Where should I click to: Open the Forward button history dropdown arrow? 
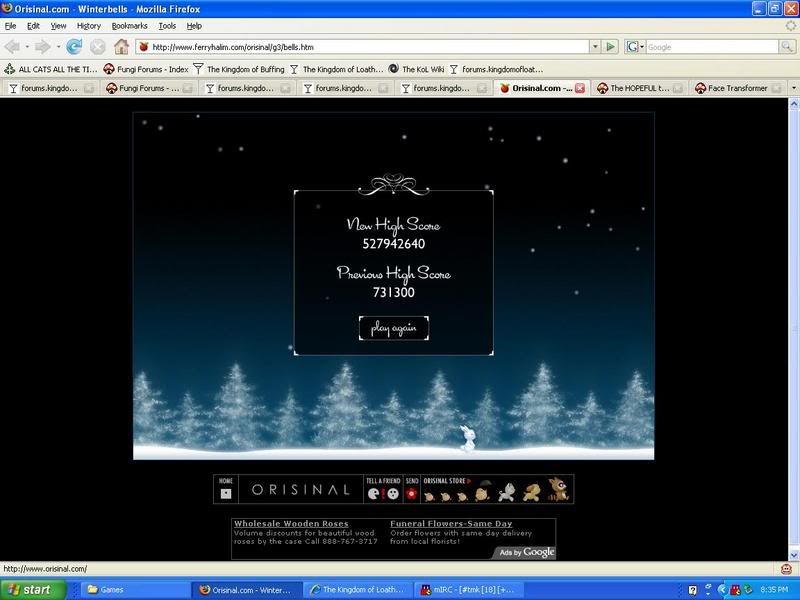[x=58, y=47]
